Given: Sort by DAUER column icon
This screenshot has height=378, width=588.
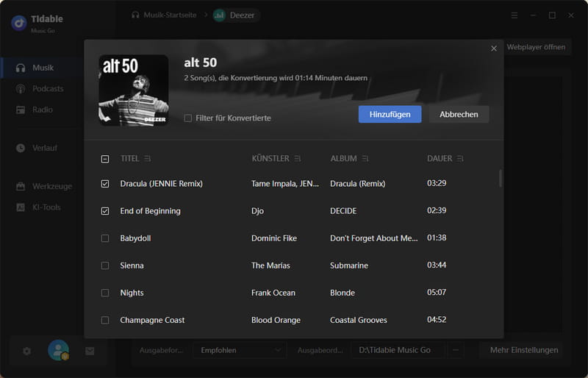Looking at the screenshot, I should (x=460, y=159).
